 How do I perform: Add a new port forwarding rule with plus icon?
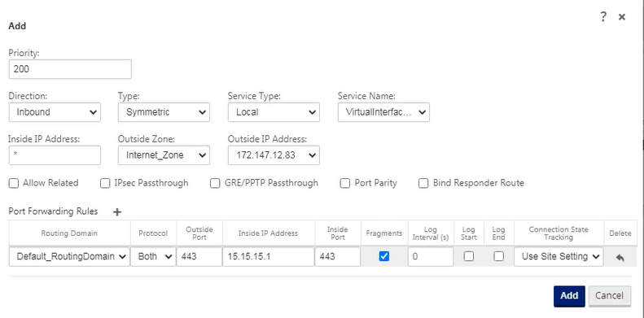point(117,211)
